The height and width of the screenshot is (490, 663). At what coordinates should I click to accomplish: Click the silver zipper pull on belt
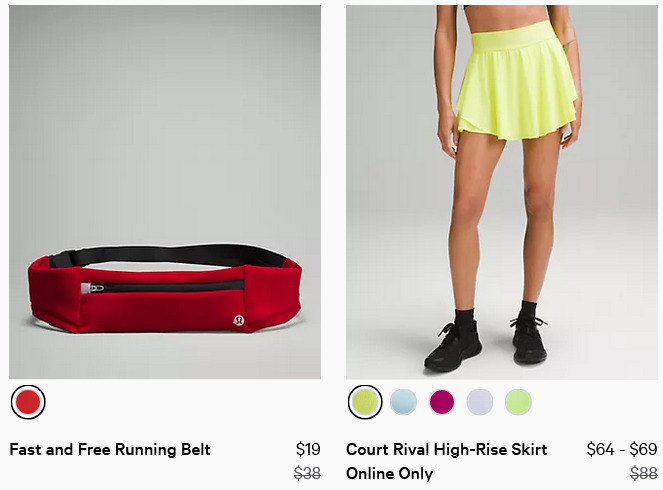(x=92, y=288)
